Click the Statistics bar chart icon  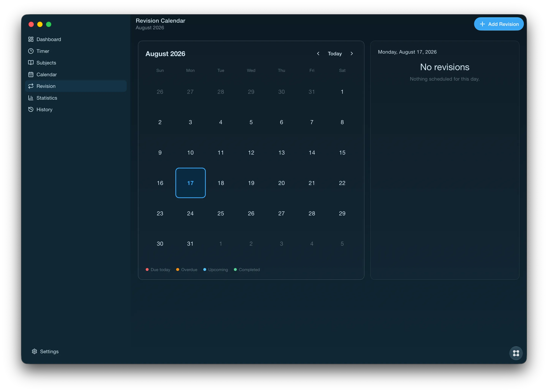pos(31,98)
